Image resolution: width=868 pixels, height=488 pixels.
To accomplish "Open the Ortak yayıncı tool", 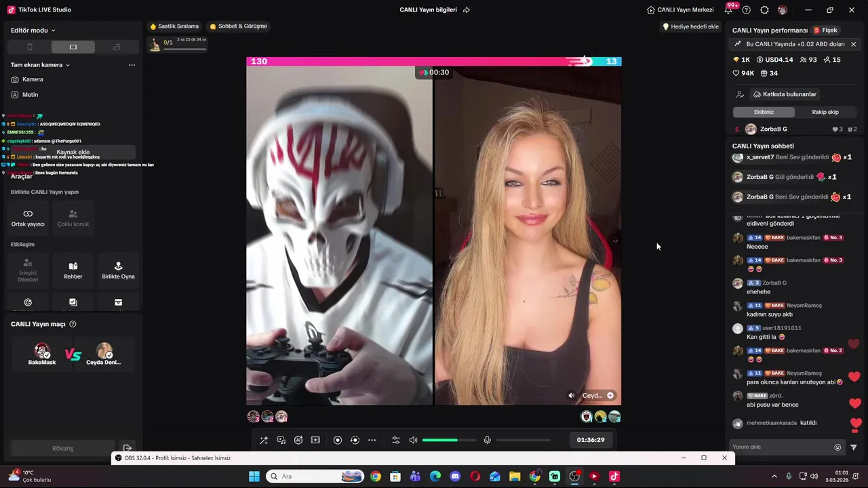I will click(28, 218).
